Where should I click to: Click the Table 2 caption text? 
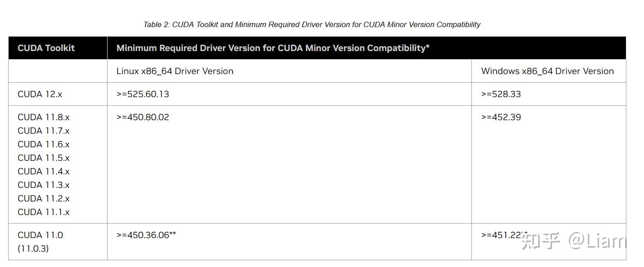[312, 24]
